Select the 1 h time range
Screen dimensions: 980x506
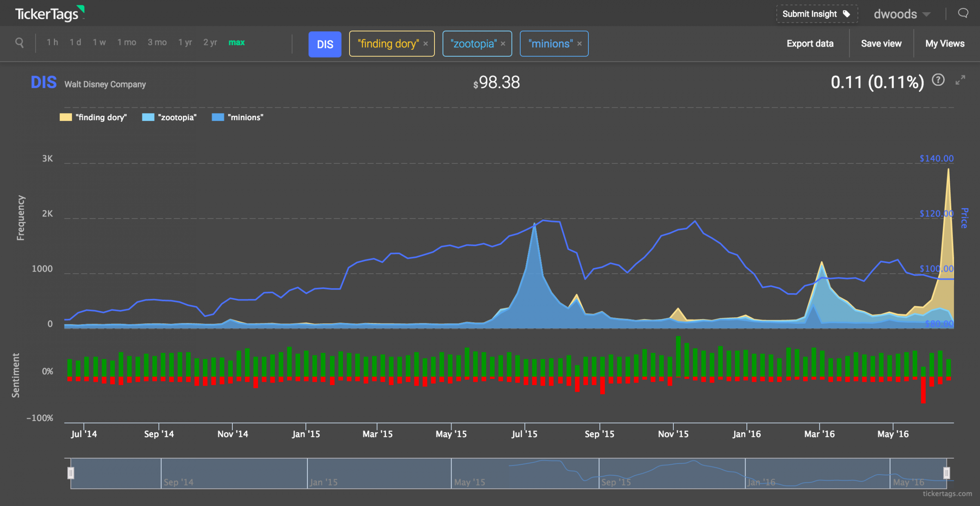pos(52,42)
